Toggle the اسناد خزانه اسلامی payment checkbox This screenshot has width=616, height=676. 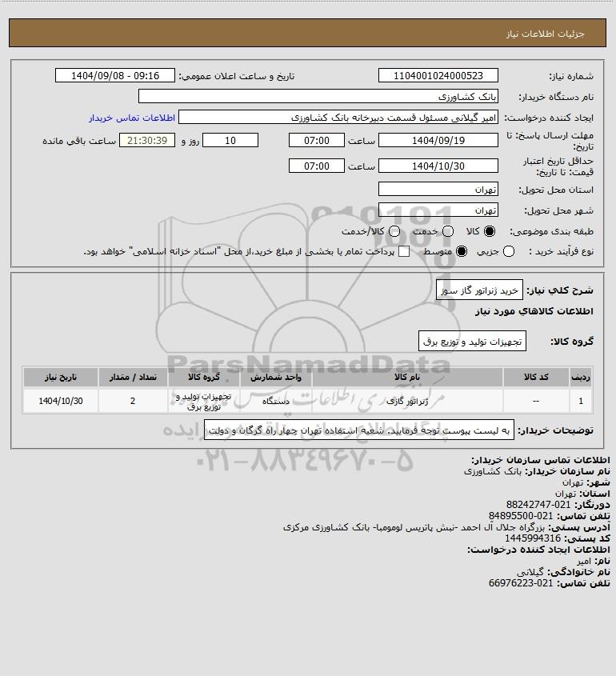(404, 251)
